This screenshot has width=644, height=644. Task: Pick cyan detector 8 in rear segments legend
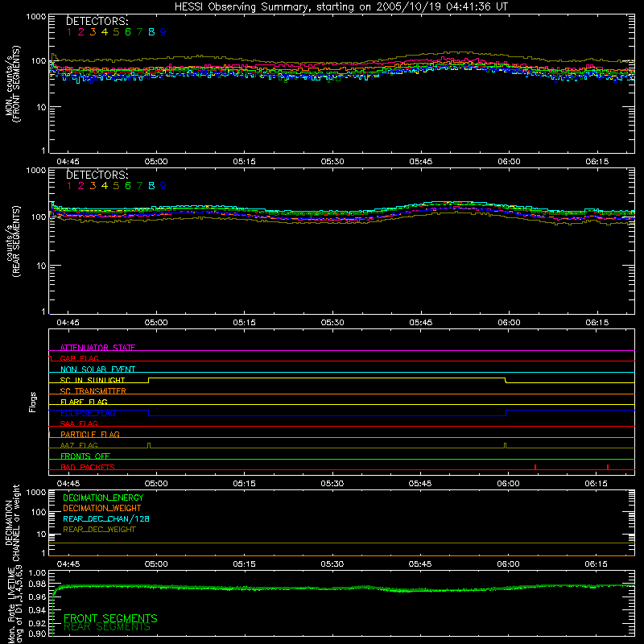(x=151, y=186)
